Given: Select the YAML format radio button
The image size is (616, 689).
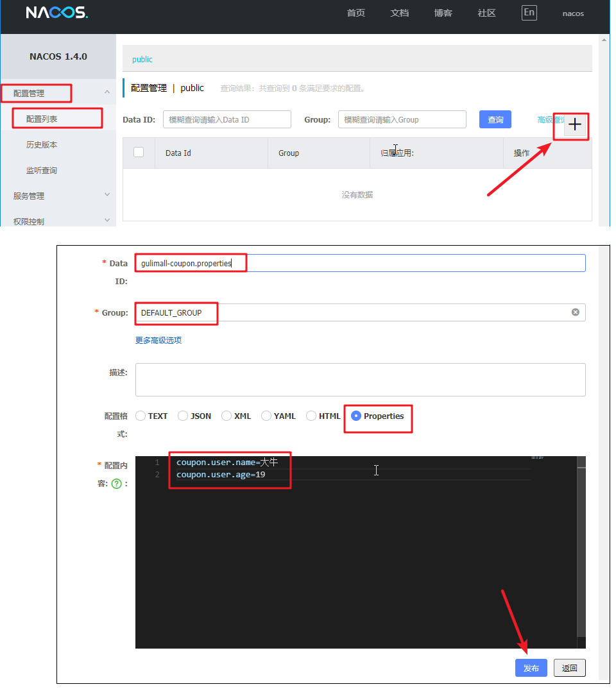Looking at the screenshot, I should pos(266,416).
